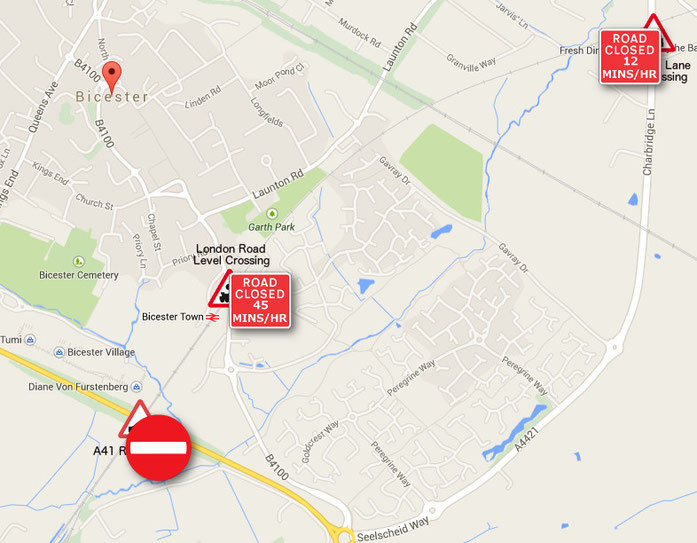Screen dimensions: 697x543
Task: Click the Road Closed 45 mins/hr sign
Action: click(x=260, y=301)
